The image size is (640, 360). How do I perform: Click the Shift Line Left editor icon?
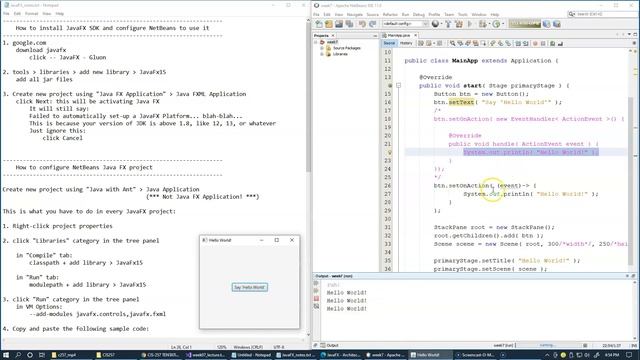click(x=518, y=43)
